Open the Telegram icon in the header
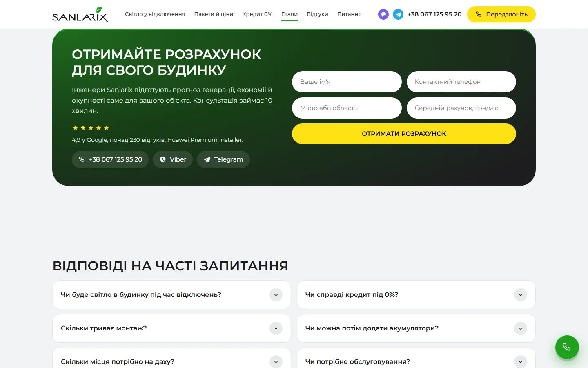This screenshot has width=588, height=368. coord(398,14)
